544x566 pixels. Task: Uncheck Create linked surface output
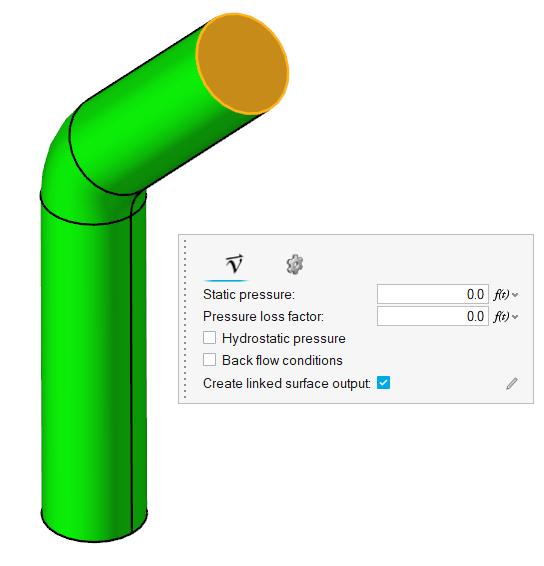tap(383, 383)
